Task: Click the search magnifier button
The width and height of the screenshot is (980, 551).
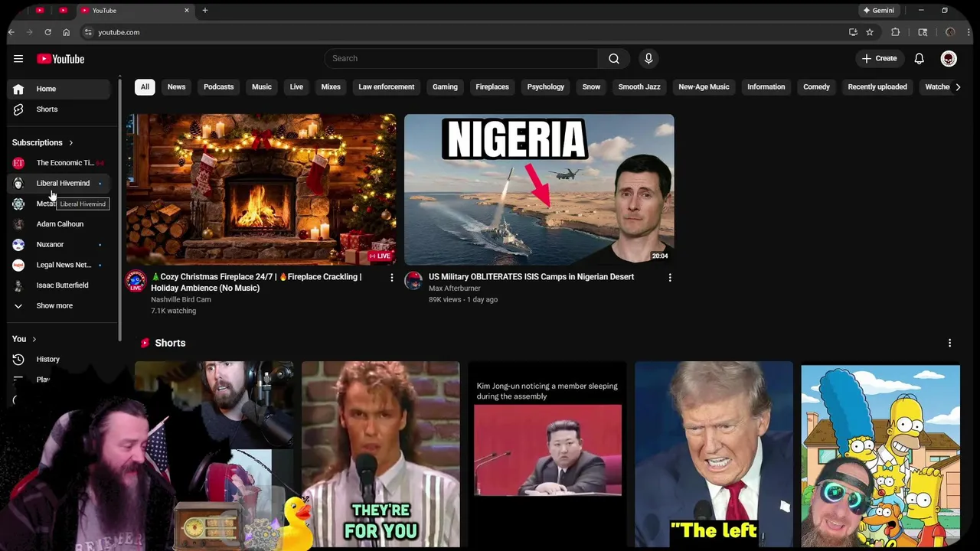Action: (614, 59)
